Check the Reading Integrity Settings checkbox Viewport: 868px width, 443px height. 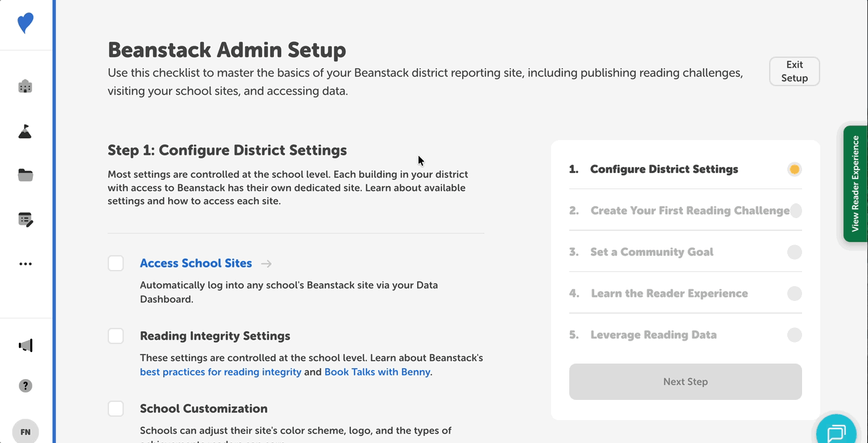[x=116, y=336]
